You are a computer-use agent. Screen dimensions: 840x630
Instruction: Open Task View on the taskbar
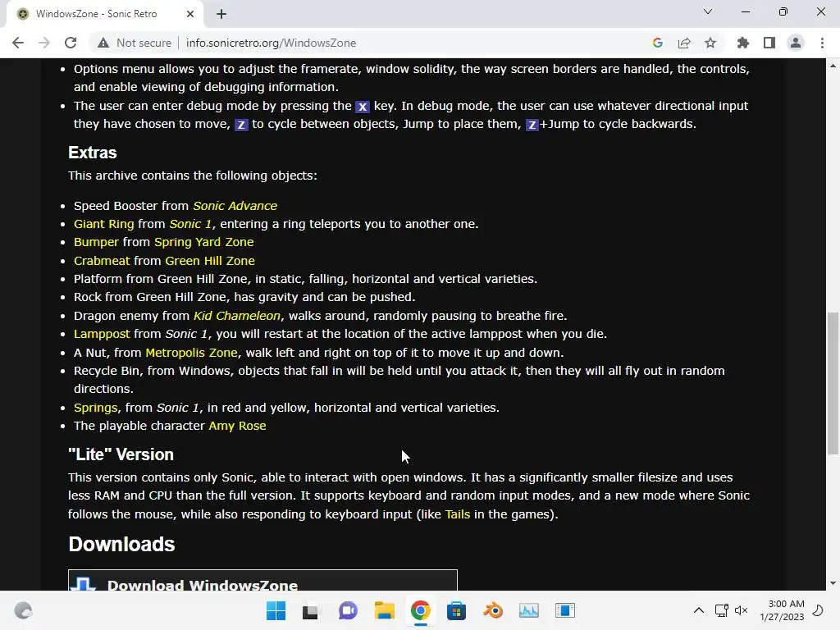[x=310, y=610]
